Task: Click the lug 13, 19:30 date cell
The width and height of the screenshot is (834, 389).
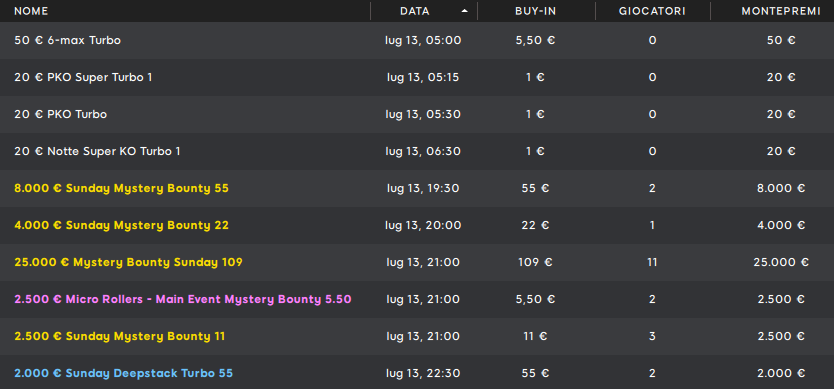Action: [423, 188]
